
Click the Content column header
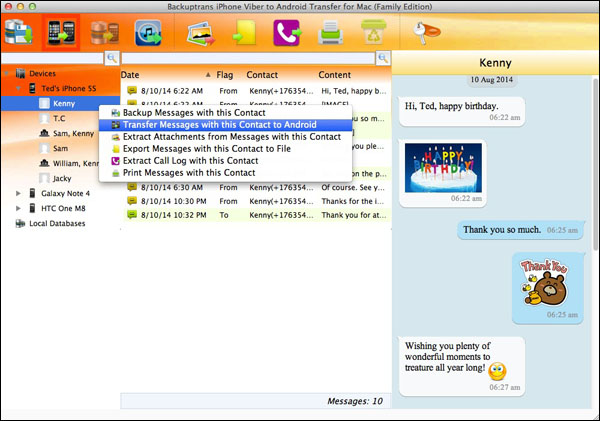pos(334,75)
